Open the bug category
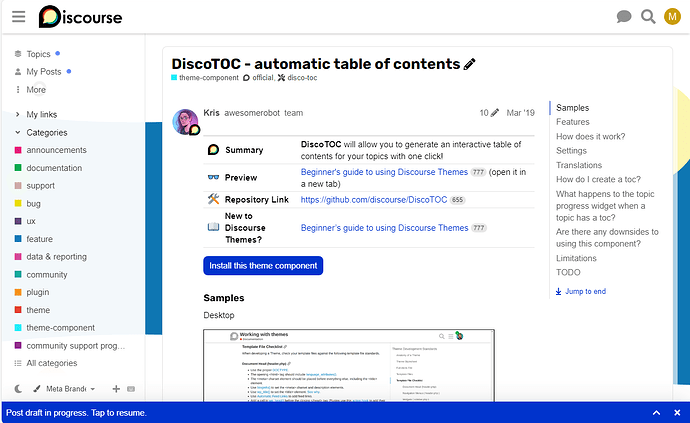The width and height of the screenshot is (690, 423). (x=33, y=203)
